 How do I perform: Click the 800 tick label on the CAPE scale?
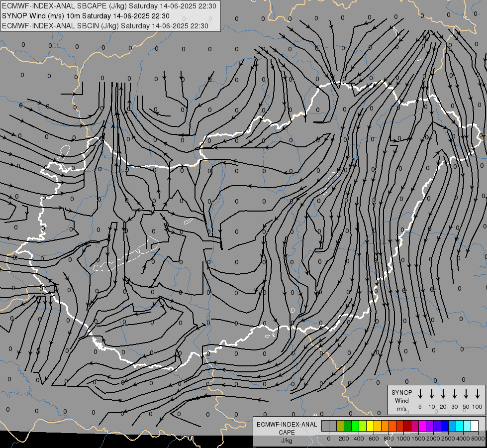[389, 439]
